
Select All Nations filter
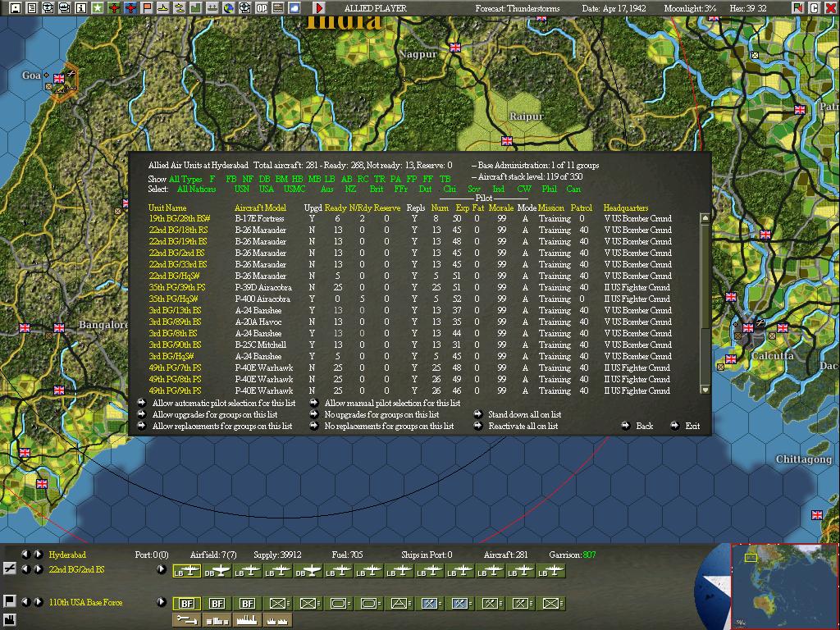[x=196, y=189]
